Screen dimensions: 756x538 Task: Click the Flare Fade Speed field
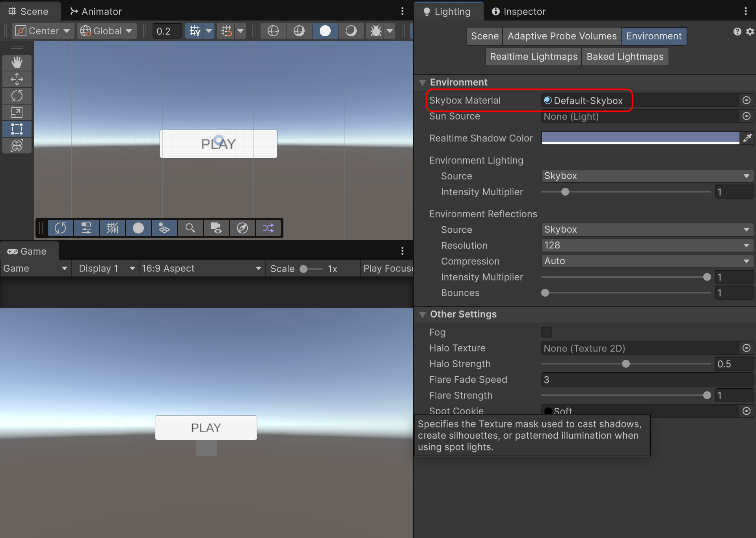(x=647, y=380)
